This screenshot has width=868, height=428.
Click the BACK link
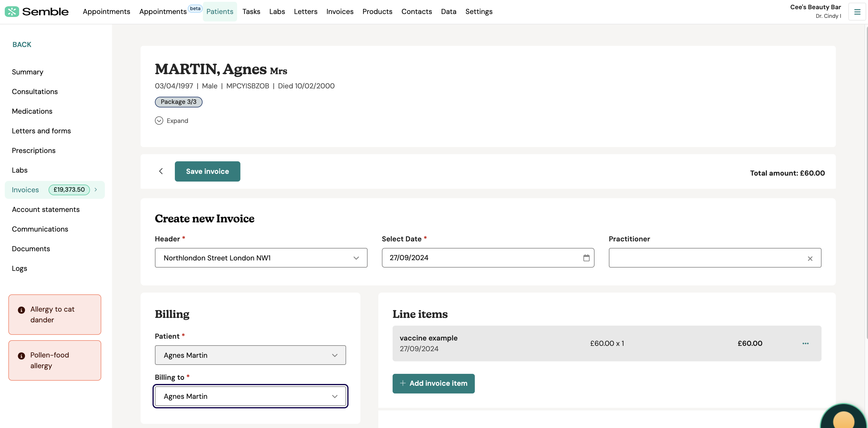(x=22, y=44)
